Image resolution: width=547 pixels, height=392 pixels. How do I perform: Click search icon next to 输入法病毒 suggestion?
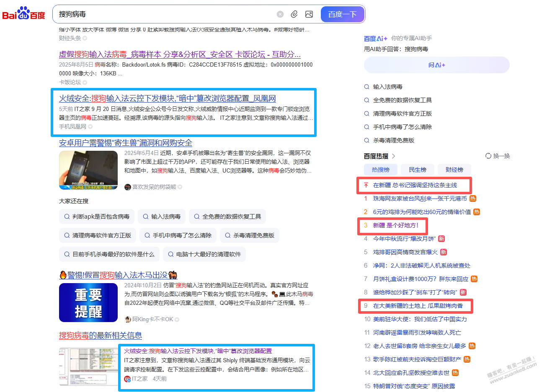367,87
